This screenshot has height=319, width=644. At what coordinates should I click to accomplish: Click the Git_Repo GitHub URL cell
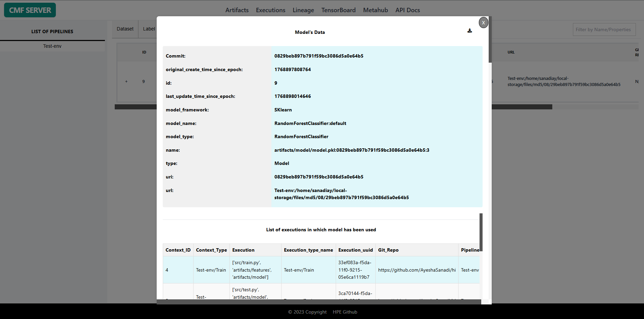coord(417,270)
